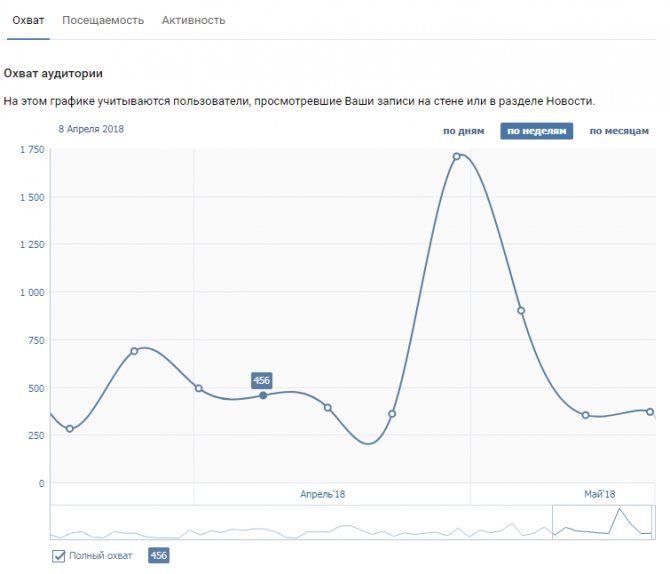Click the Апрель'18 axis label
670x574 pixels.
322,495
